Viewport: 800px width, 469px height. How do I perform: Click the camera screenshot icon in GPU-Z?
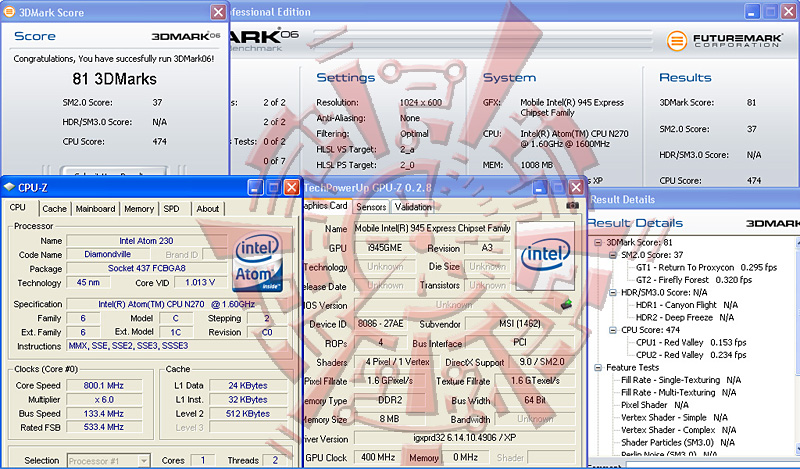[x=572, y=205]
